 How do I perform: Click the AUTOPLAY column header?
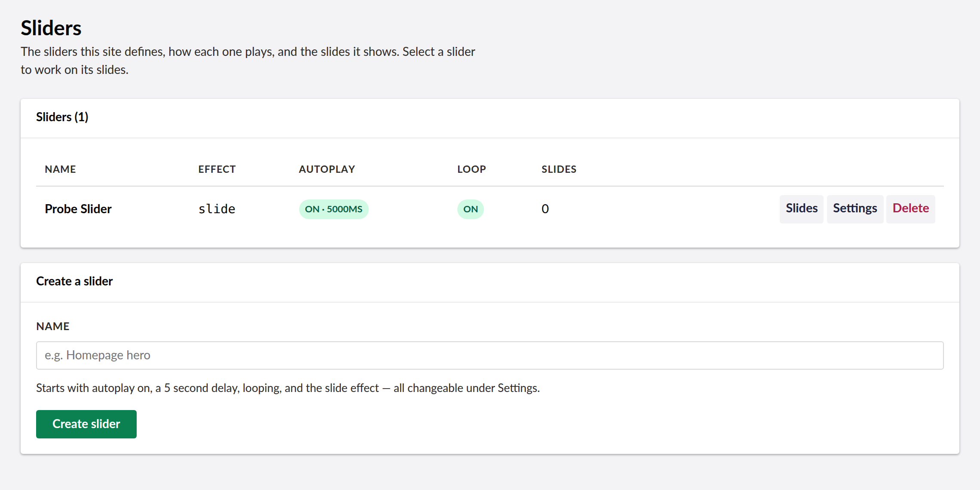[327, 169]
